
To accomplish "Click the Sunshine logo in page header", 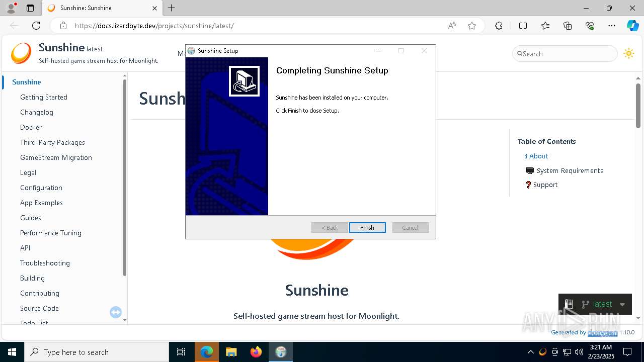I will pos(21,53).
